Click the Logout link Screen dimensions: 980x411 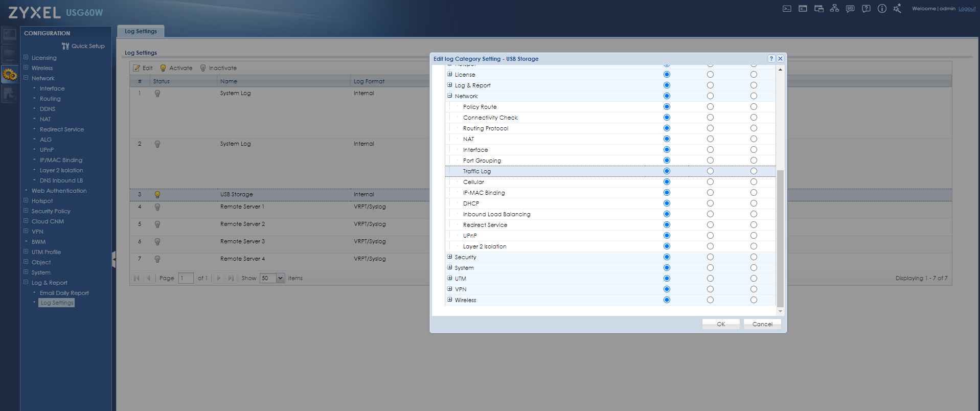click(x=967, y=9)
